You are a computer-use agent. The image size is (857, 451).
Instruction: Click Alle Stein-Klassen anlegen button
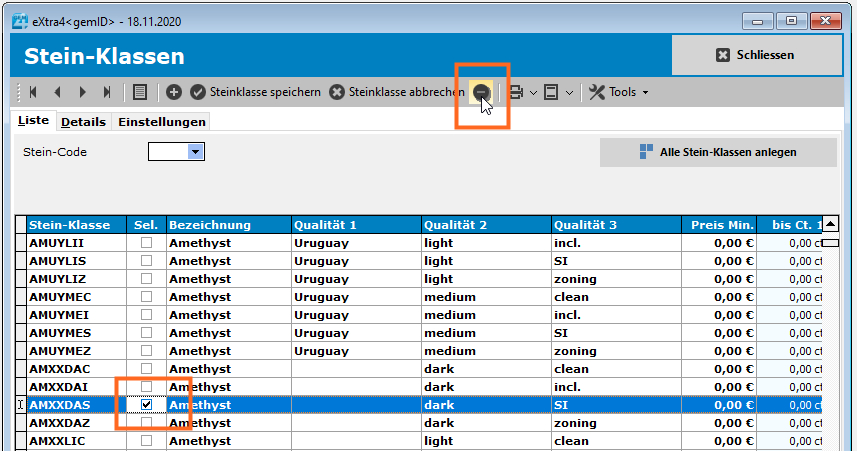coord(718,152)
